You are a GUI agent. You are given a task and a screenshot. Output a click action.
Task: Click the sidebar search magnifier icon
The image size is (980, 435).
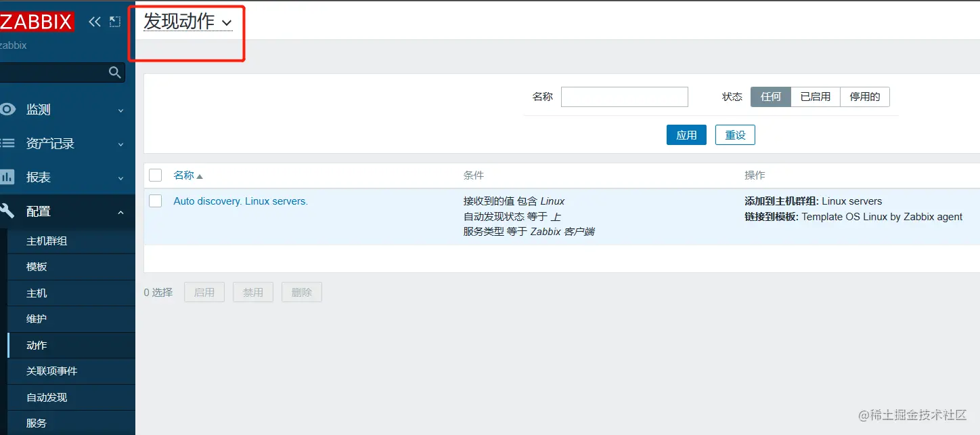pos(115,72)
